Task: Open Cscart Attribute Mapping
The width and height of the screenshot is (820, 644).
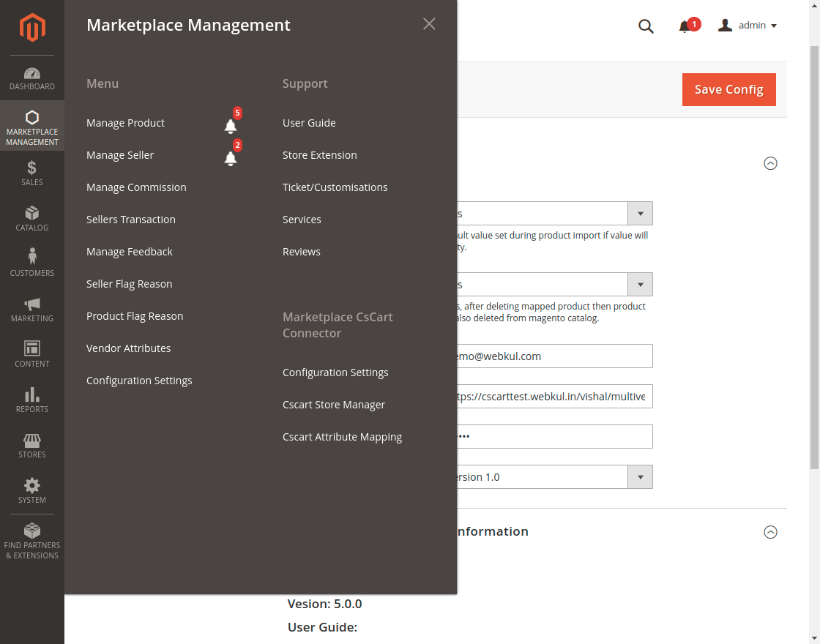Action: [x=342, y=437]
